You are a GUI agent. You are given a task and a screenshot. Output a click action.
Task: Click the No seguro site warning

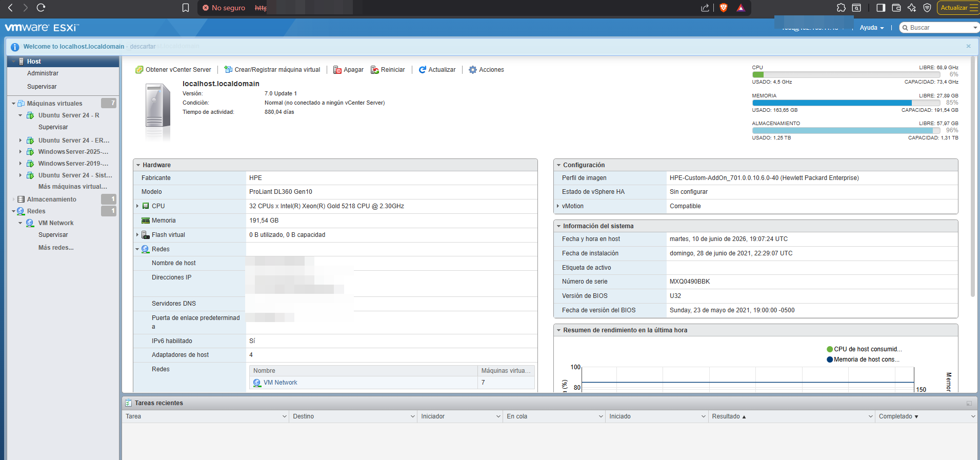[224, 8]
